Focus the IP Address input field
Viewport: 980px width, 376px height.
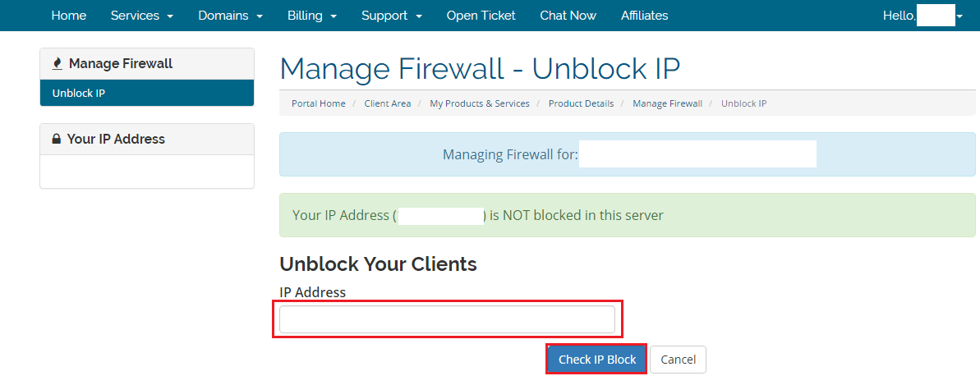447,320
